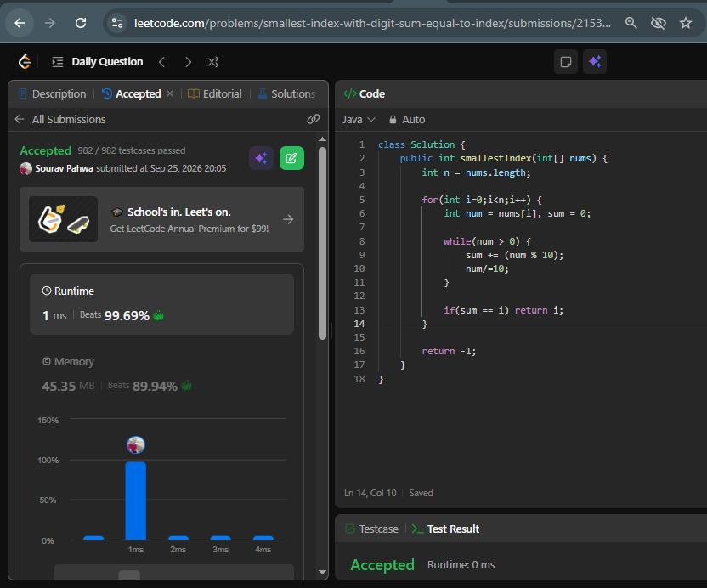Open the problem list panel icon
This screenshot has width=707, height=588.
(x=58, y=62)
